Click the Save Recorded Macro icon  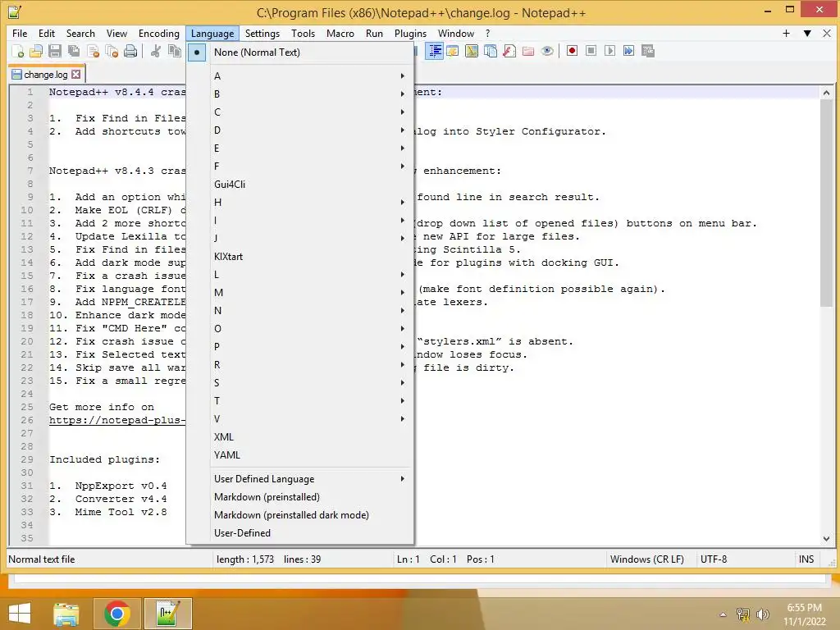click(x=648, y=51)
